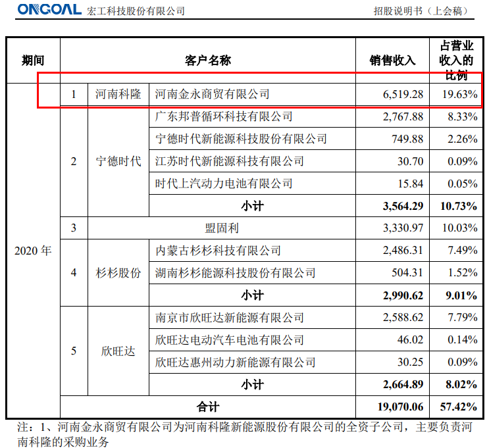Click the percentage 0.14%
The width and height of the screenshot is (487, 448).
click(463, 340)
